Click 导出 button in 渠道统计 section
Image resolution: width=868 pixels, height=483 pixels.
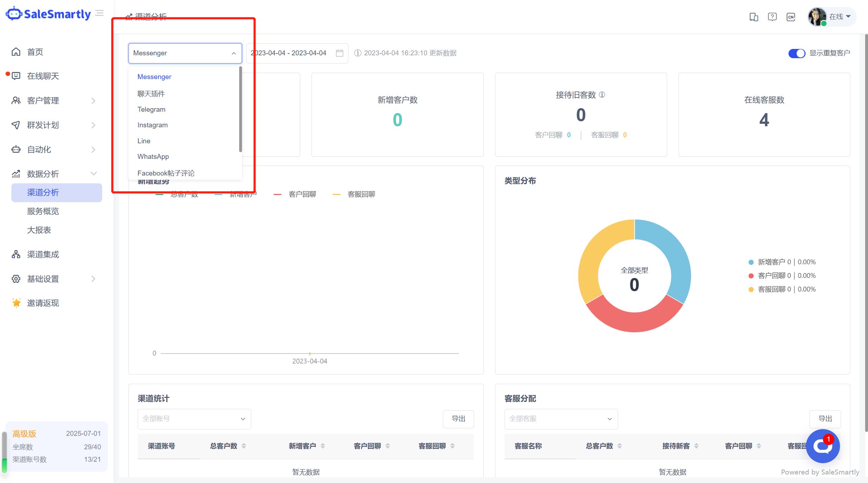458,419
